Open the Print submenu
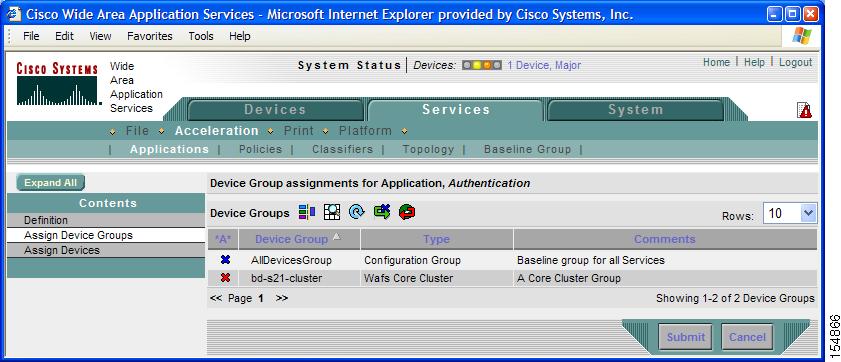This screenshot has height=362, width=841. pos(299,131)
